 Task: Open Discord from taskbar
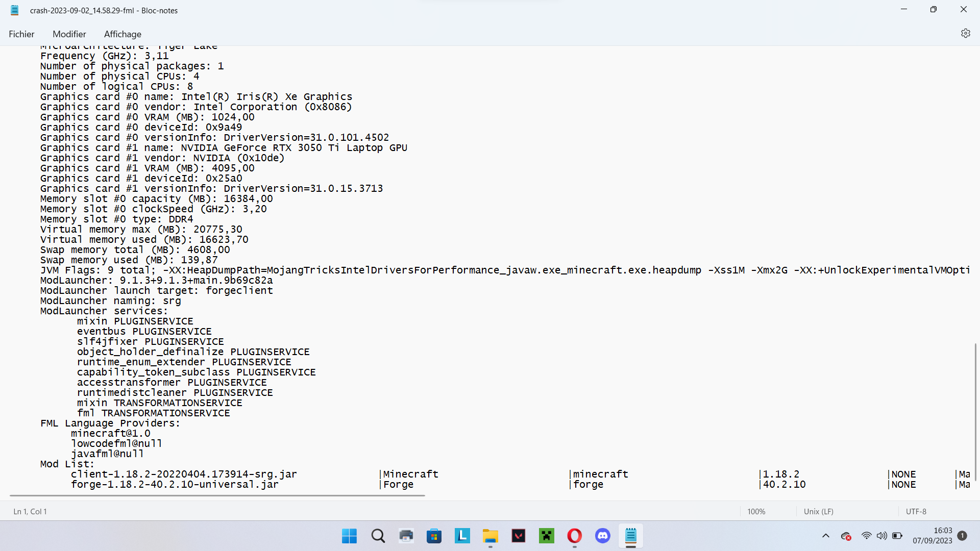coord(603,536)
